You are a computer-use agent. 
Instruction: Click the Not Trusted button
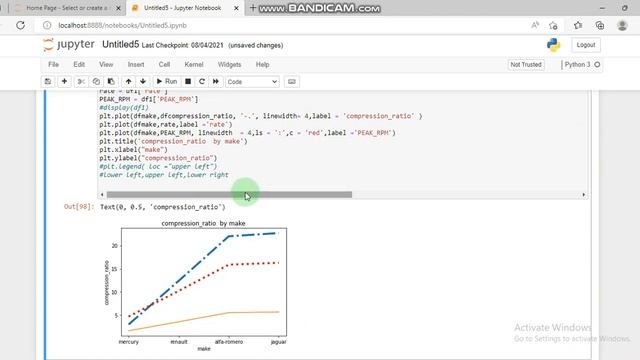pos(526,64)
